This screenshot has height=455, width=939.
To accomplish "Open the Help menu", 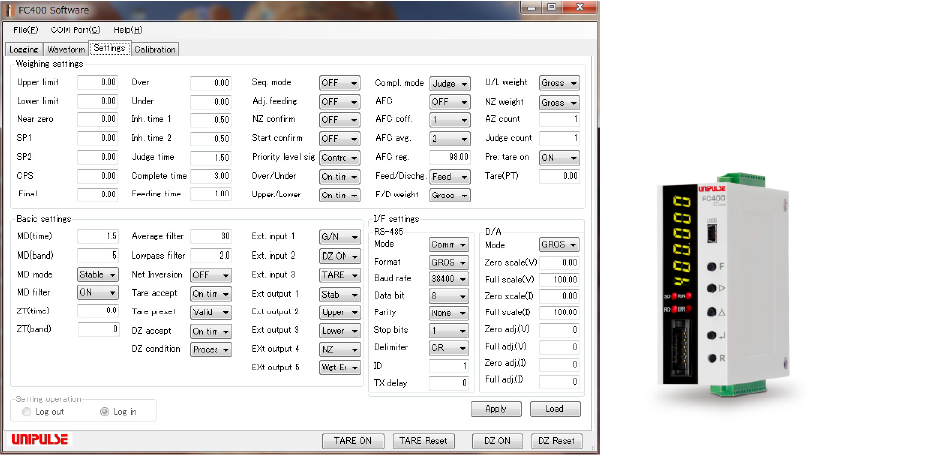I will click(128, 30).
